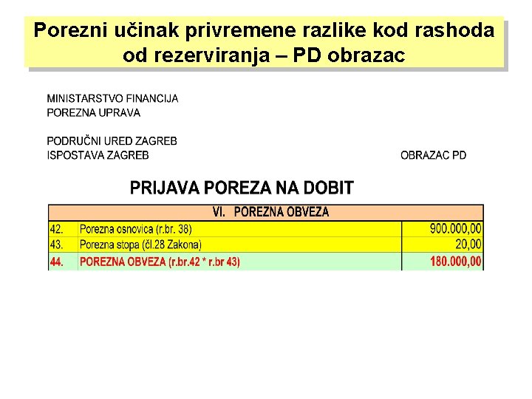Select the 180.000,00 result value
532x399 pixels.
pos(443,262)
